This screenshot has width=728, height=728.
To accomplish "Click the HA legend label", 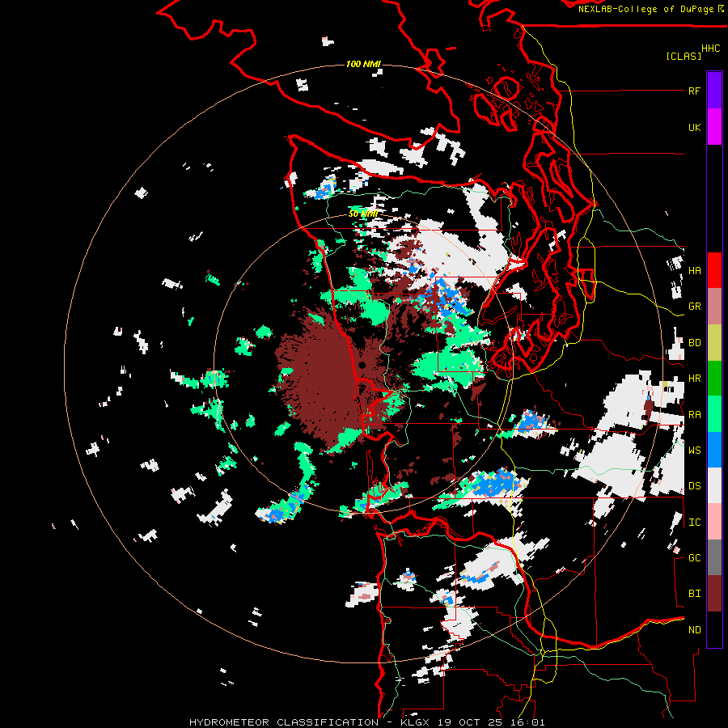I will pos(694,270).
